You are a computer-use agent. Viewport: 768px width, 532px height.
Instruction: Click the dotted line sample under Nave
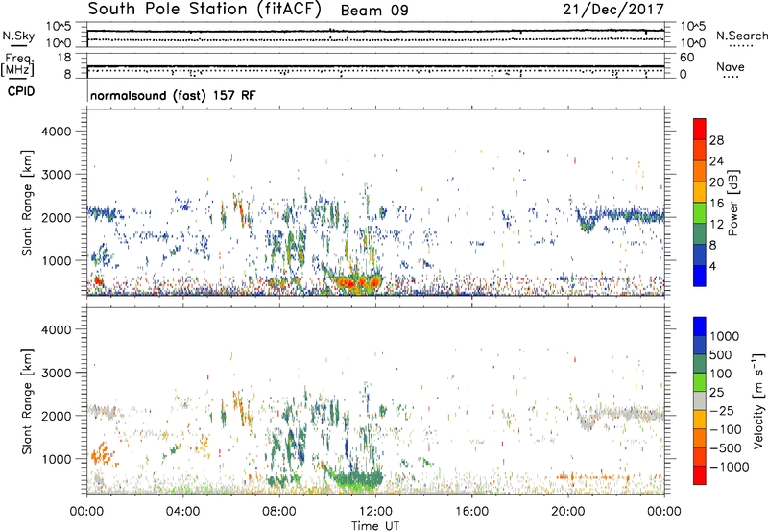(x=732, y=77)
